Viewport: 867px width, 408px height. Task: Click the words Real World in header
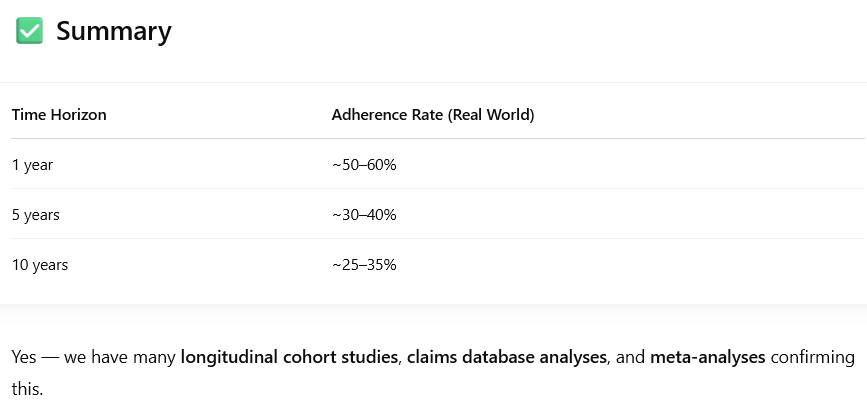(x=491, y=115)
